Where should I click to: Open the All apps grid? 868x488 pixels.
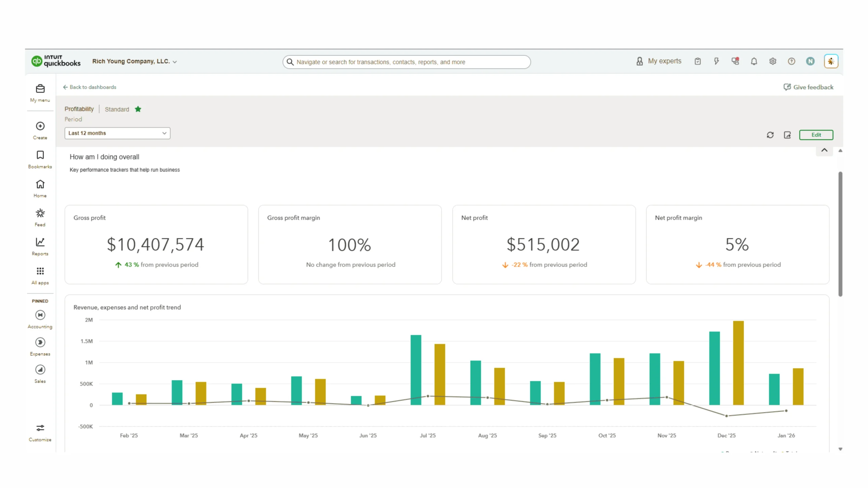[40, 271]
